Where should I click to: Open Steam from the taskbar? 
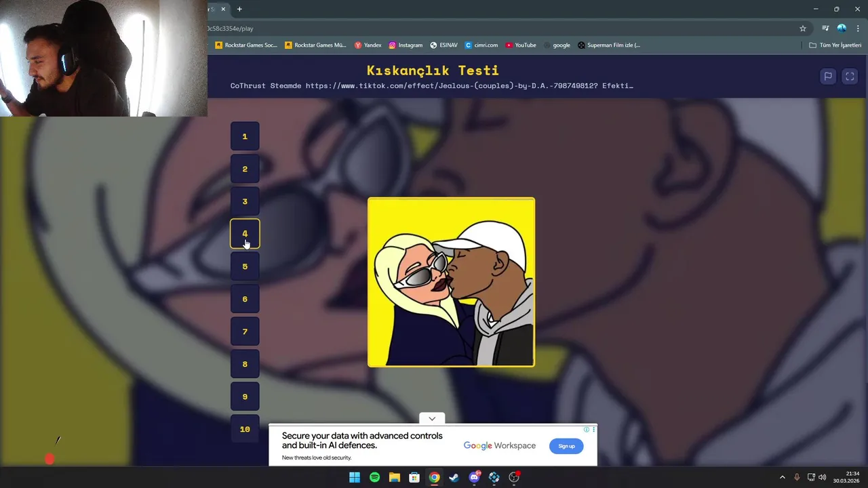[454, 477]
